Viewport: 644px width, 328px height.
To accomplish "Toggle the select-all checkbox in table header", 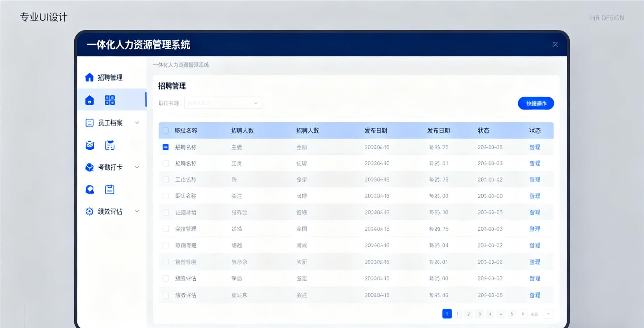I will (x=166, y=130).
